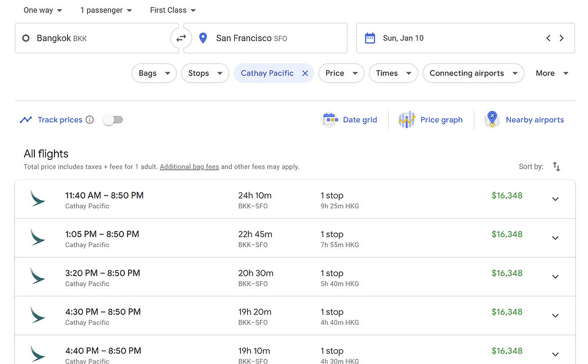
Task: Open the Cathay Pacific airline filter
Action: pos(267,73)
